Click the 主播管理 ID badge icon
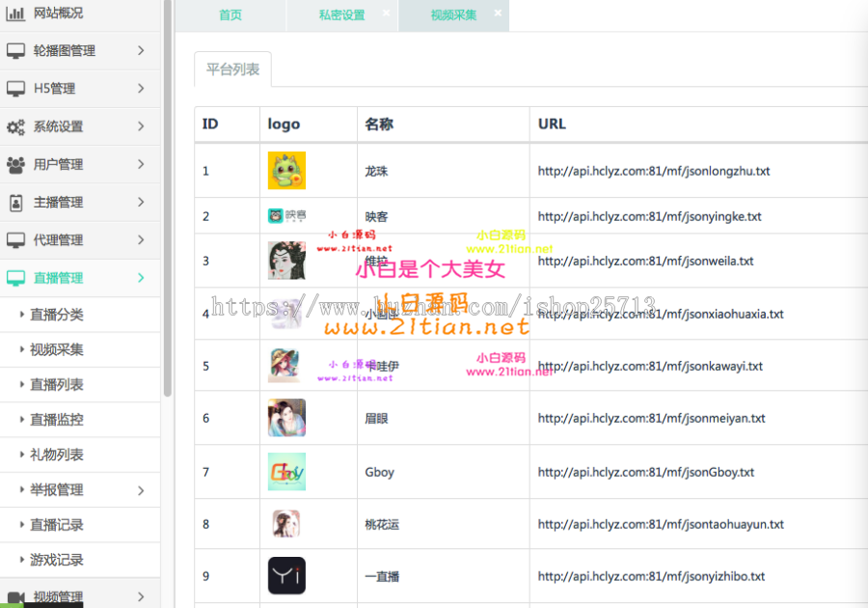 (x=16, y=203)
